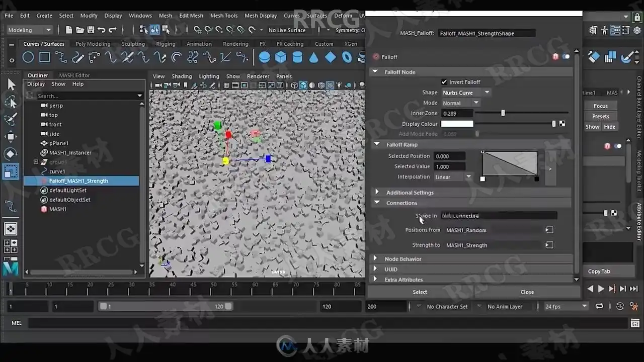Open the viewport Shading menu
Image resolution: width=644 pixels, height=362 pixels.
[x=182, y=76]
